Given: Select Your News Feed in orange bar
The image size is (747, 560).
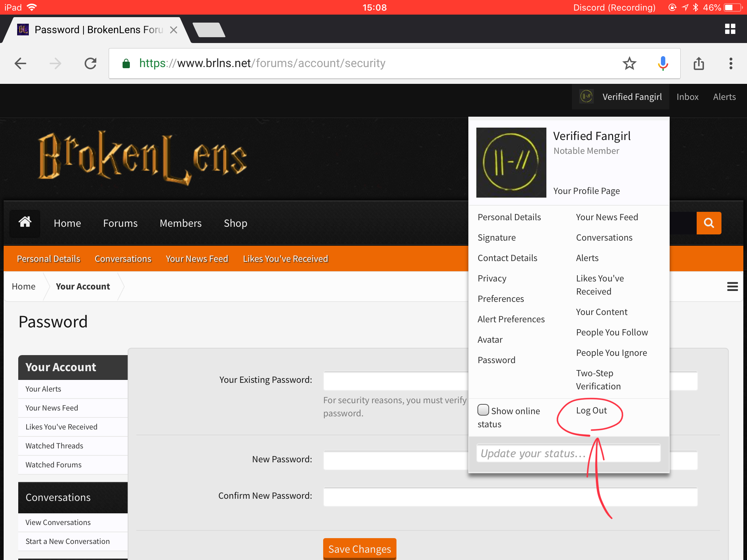Looking at the screenshot, I should 197,259.
